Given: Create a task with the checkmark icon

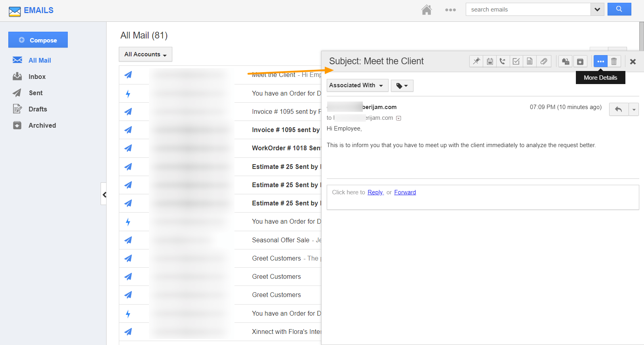Looking at the screenshot, I should click(x=516, y=61).
